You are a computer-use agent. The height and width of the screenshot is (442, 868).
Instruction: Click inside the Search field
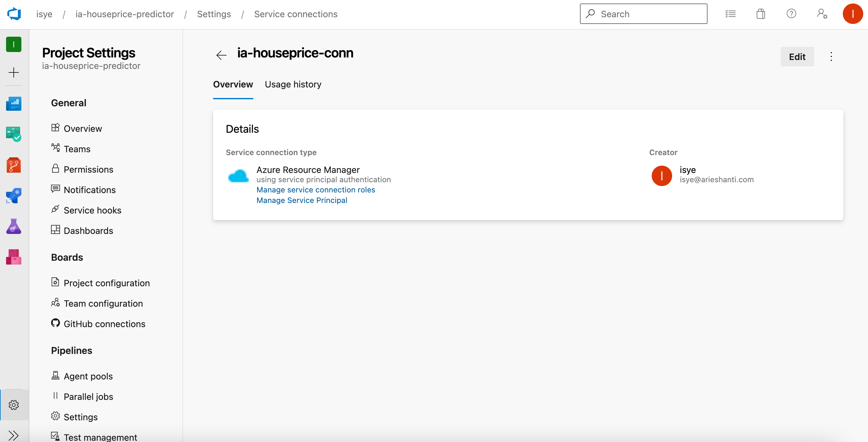[x=644, y=13]
